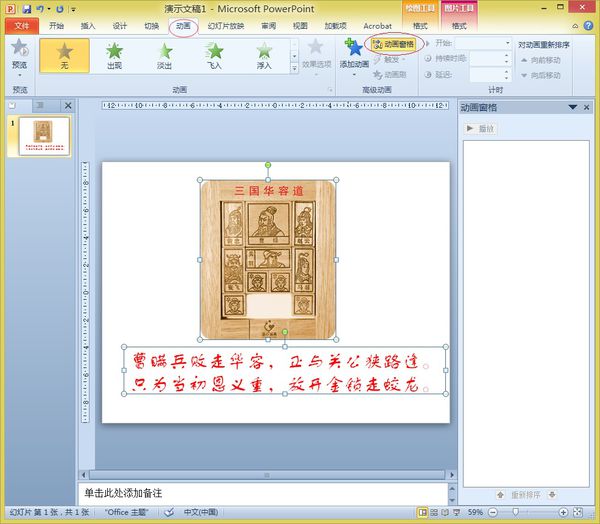Click the 播放 (Play) button in Animation Pane

point(481,129)
